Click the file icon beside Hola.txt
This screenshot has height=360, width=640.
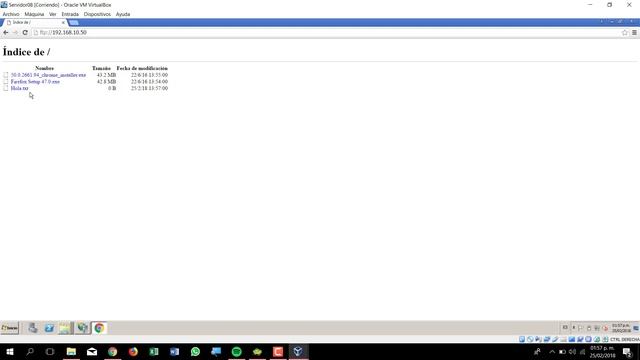(6, 88)
